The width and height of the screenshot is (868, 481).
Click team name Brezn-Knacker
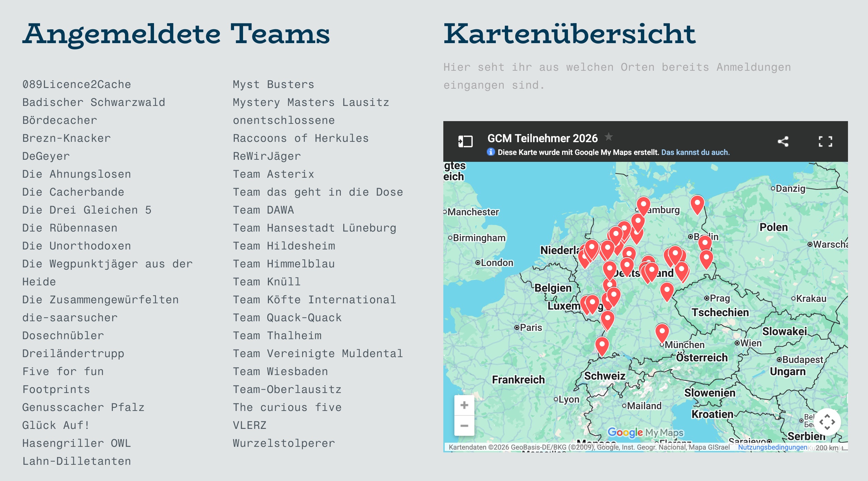[x=66, y=138]
